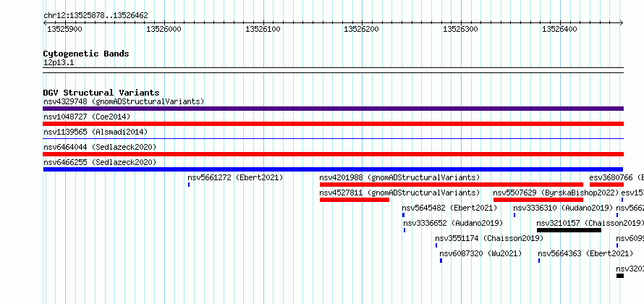This screenshot has width=644, height=304.
Task: Open variant label nsv6464044 (Sedlazeck2020)
Action: point(100,147)
